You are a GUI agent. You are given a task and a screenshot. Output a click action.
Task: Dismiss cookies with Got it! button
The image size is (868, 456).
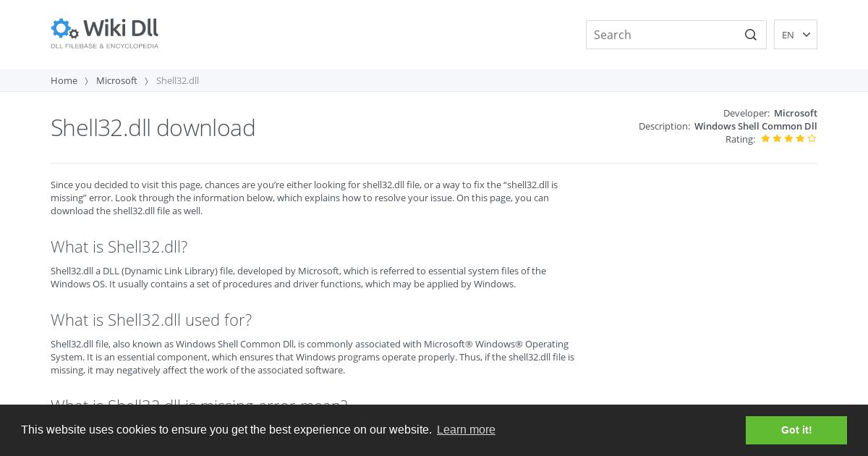click(x=796, y=430)
